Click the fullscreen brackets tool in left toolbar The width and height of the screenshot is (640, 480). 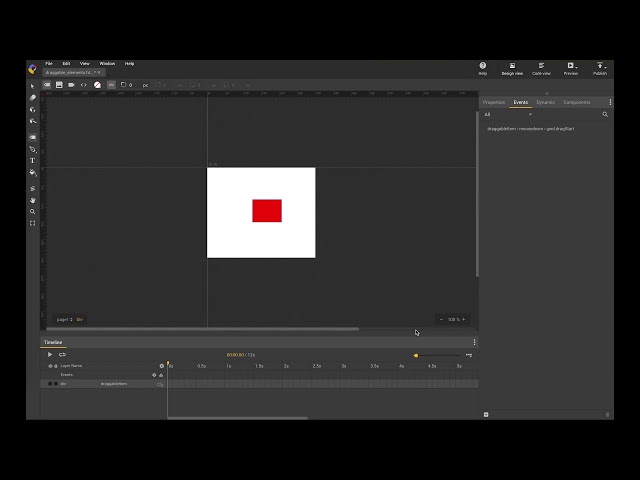(33, 223)
